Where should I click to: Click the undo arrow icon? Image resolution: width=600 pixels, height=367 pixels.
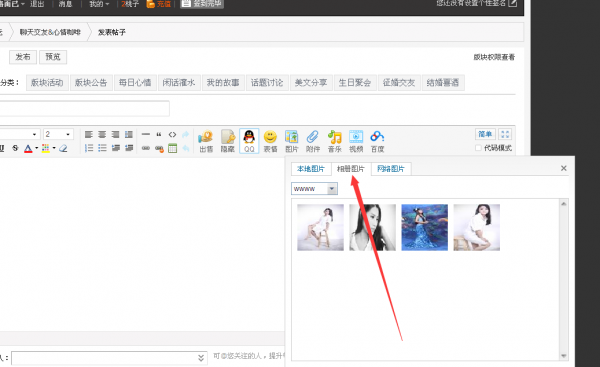click(x=186, y=148)
